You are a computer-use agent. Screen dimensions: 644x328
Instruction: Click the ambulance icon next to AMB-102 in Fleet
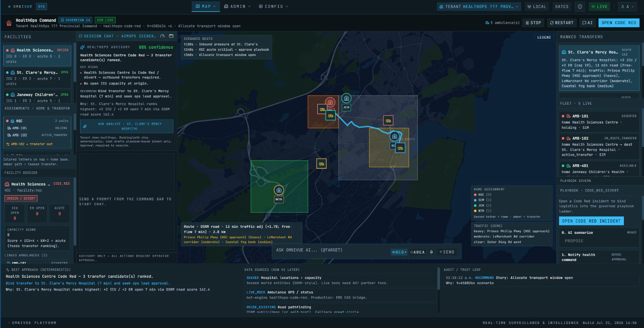pyautogui.click(x=568, y=138)
